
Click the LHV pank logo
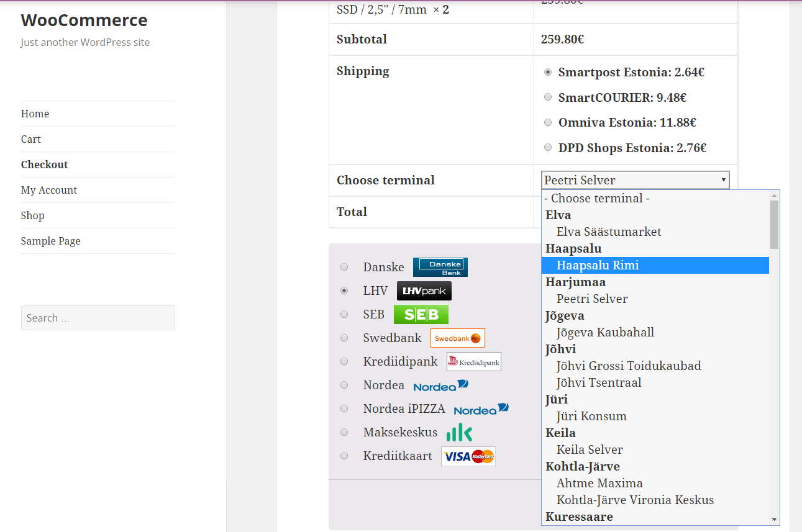pos(424,291)
